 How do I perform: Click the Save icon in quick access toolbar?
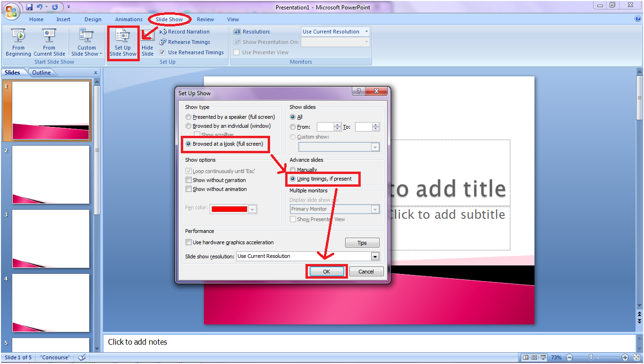coord(29,7)
